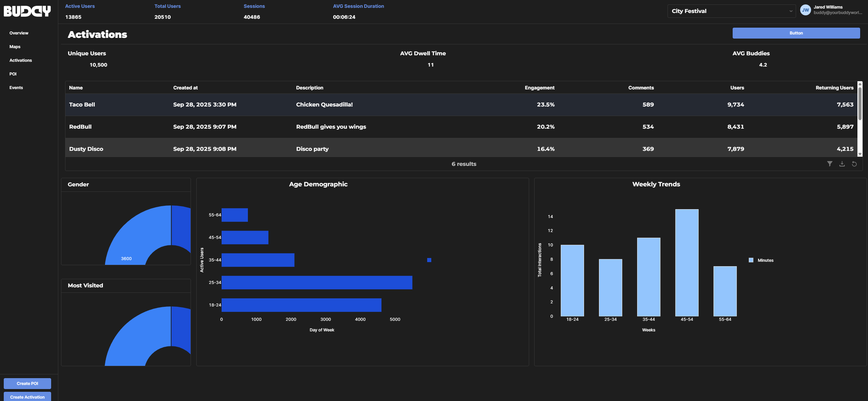Click the Create Activation button
Screen dimensions: 868x401
27,397
